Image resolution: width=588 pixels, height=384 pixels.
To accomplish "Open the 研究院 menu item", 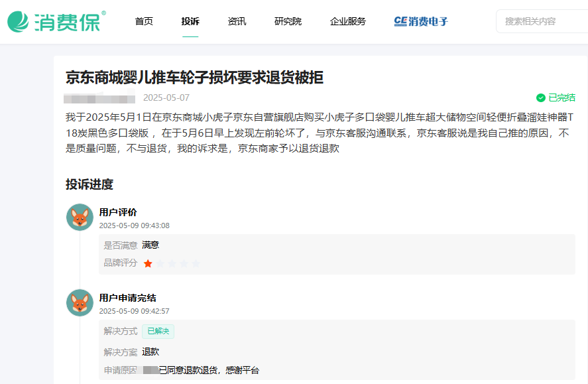I will click(x=288, y=21).
